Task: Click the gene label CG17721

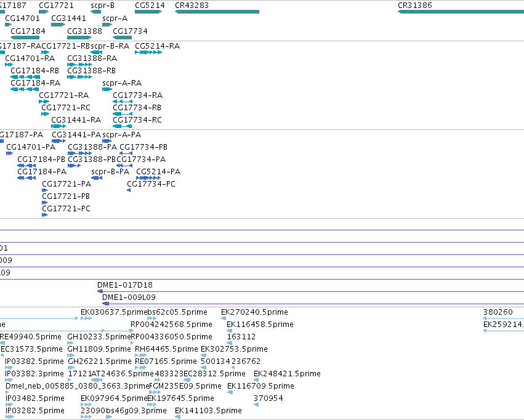Action: pyautogui.click(x=56, y=6)
